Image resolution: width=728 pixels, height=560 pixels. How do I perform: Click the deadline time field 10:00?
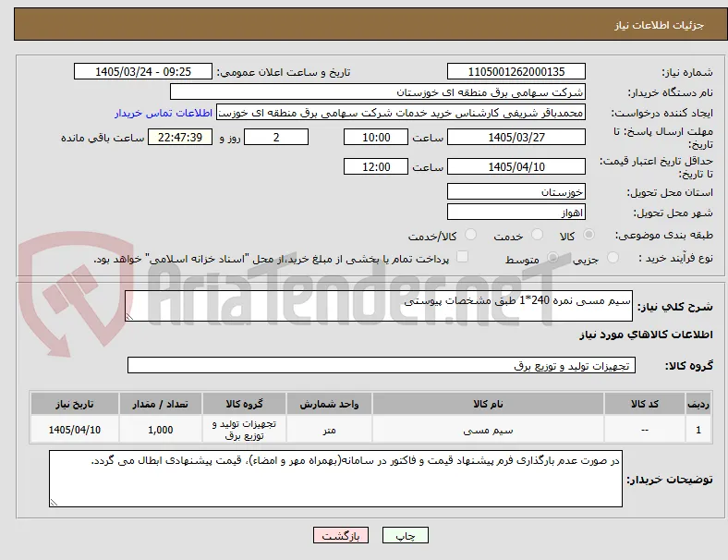(376, 137)
